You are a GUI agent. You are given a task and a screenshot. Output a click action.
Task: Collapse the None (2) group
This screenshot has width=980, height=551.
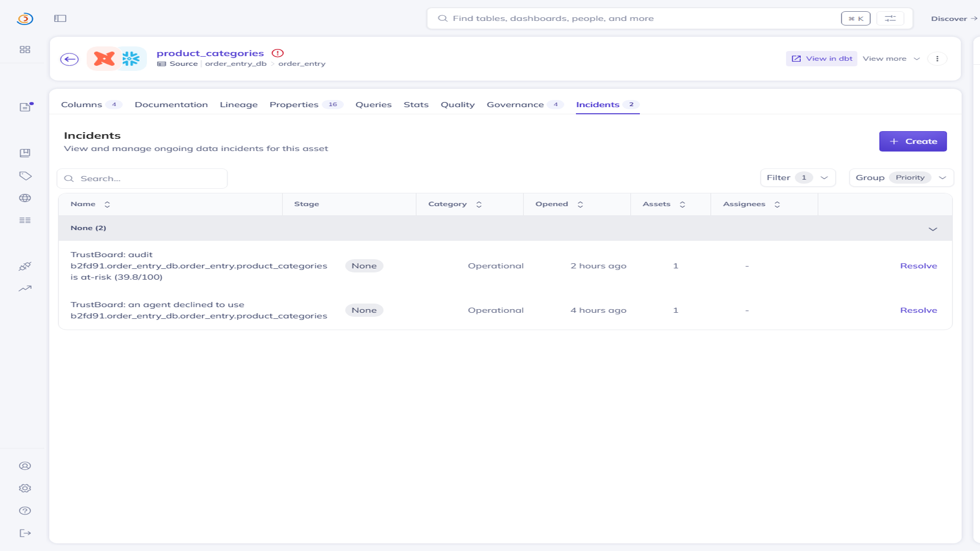pyautogui.click(x=933, y=229)
